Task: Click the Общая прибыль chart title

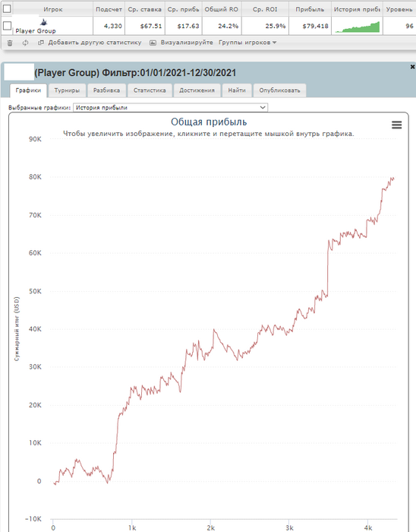Action: pos(209,122)
